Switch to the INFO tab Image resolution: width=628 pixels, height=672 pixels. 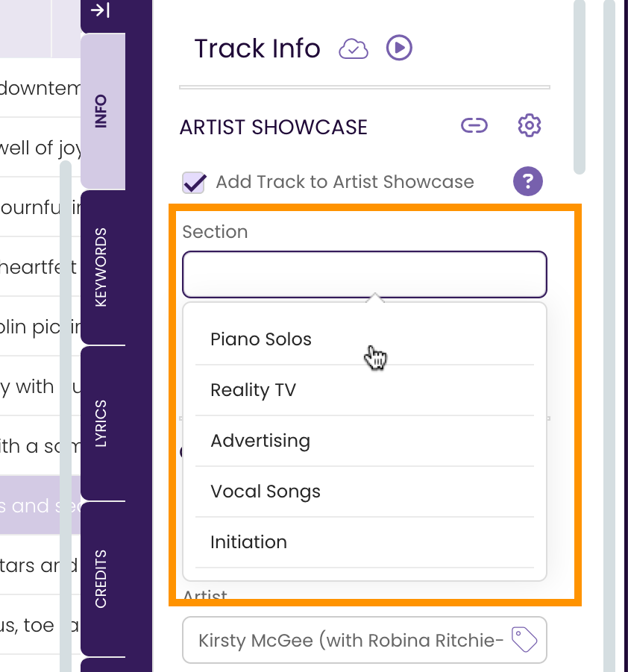[x=102, y=111]
